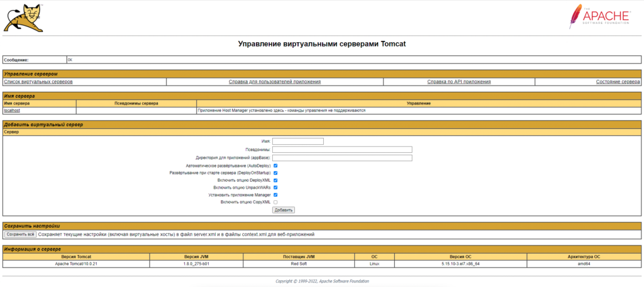Screen dimensions: 644x287
Task: Open Справка по API приложения link
Action: [x=458, y=82]
